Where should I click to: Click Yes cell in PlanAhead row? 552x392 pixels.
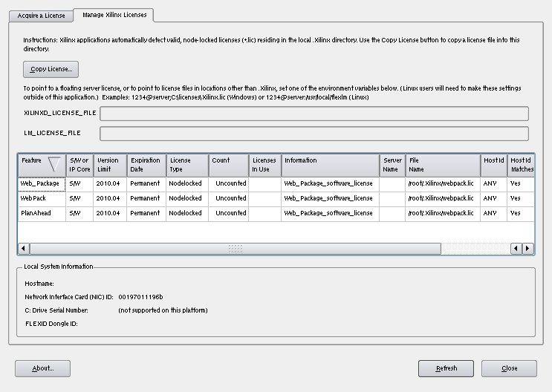pyautogui.click(x=521, y=214)
